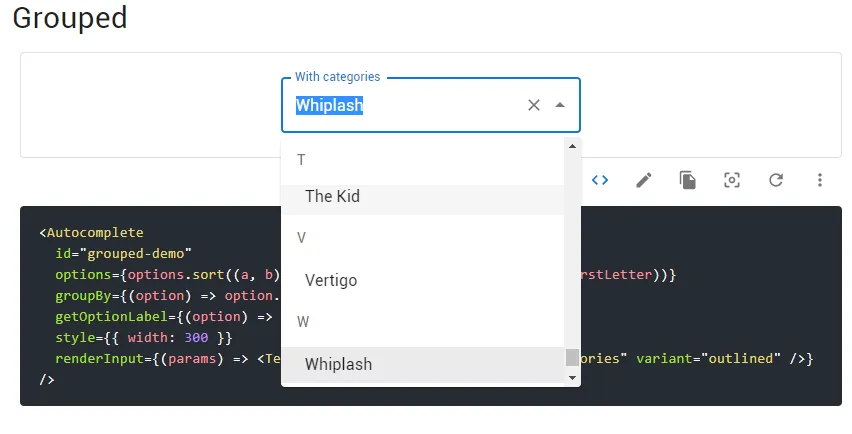Image resolution: width=852 pixels, height=434 pixels.
Task: Click the dropdown list scrollbar thumb
Action: (x=572, y=358)
